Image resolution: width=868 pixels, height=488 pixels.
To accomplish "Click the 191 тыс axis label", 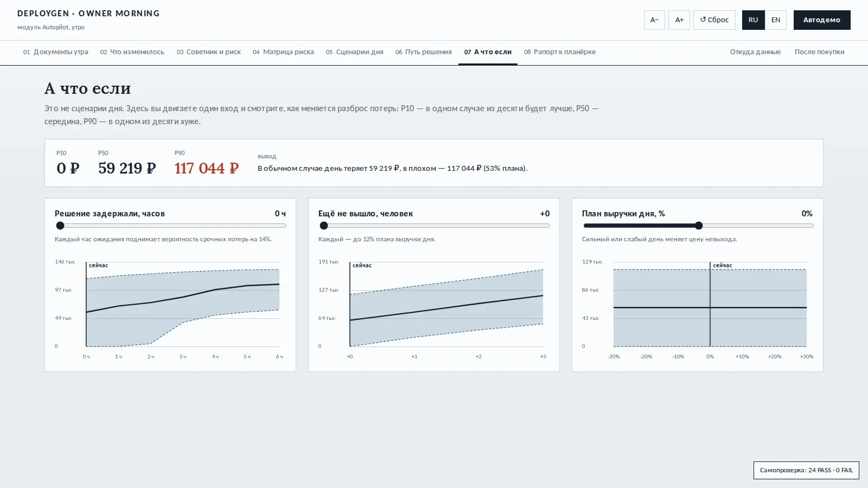I will [328, 262].
